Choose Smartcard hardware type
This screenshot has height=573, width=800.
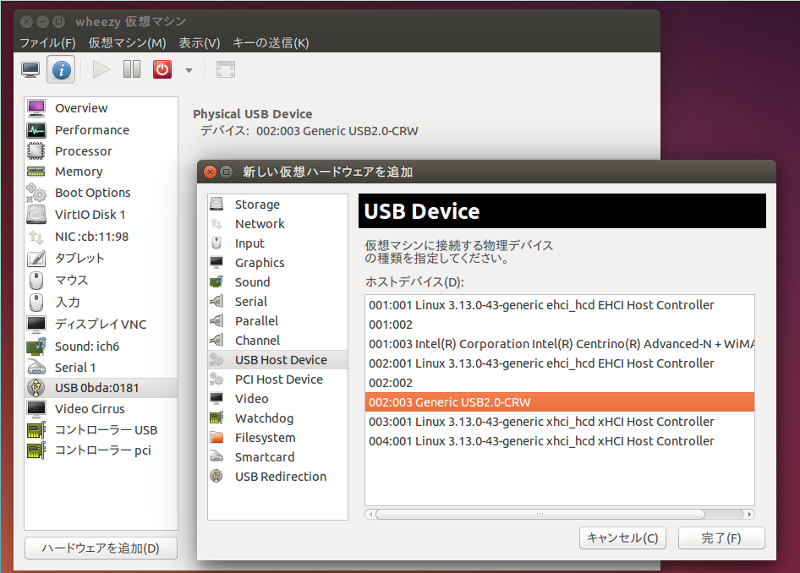[278, 457]
